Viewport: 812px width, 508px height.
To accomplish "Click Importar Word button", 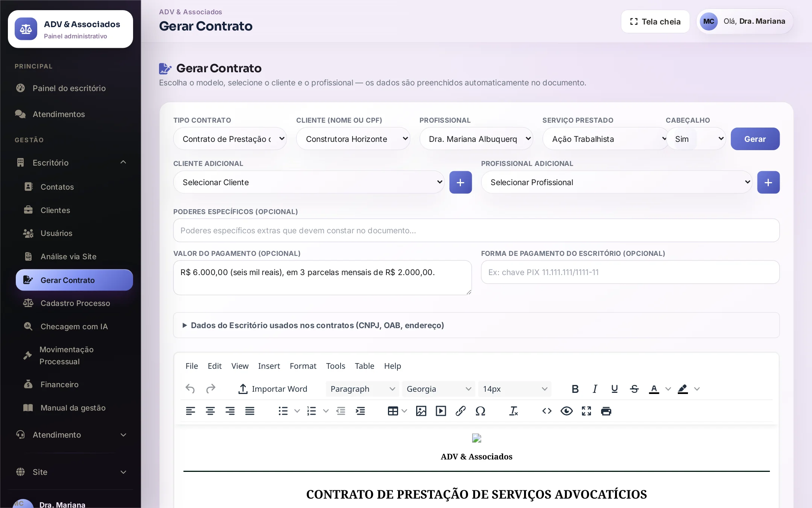I will pyautogui.click(x=273, y=389).
